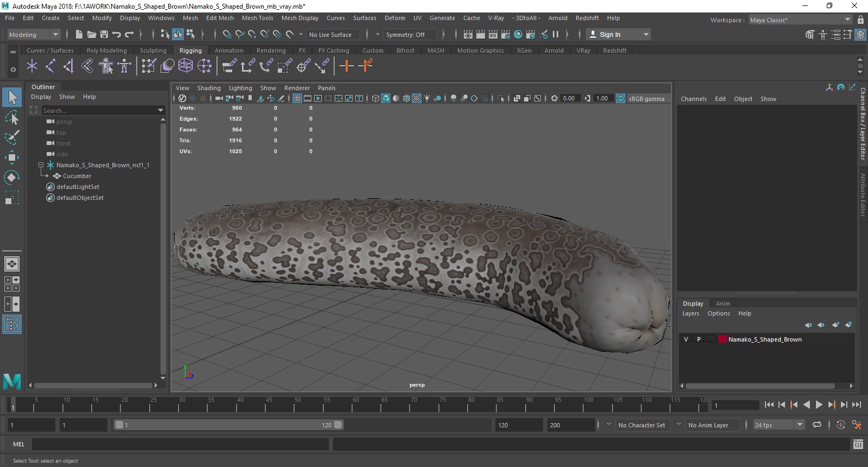Click the go to start of playback button
Screen dimensions: 868x467
[769, 405]
